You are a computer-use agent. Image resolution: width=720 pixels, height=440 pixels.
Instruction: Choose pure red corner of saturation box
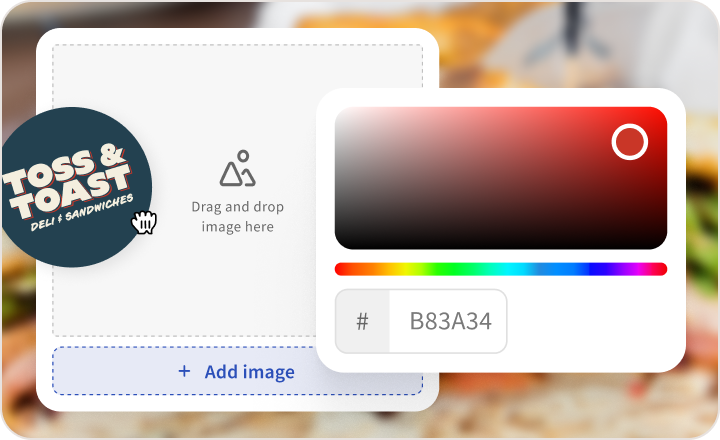coord(659,114)
